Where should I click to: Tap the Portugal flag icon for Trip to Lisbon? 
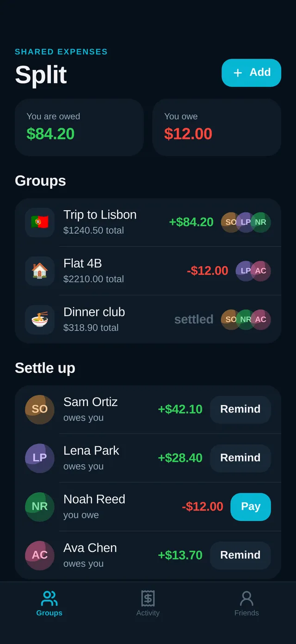pyautogui.click(x=40, y=222)
